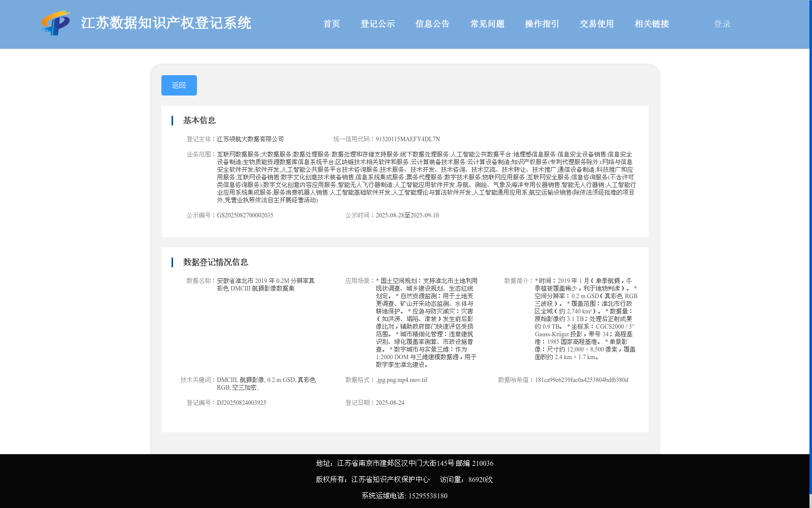Click the 江苏数据知识产权登记系统 site title

(x=166, y=23)
